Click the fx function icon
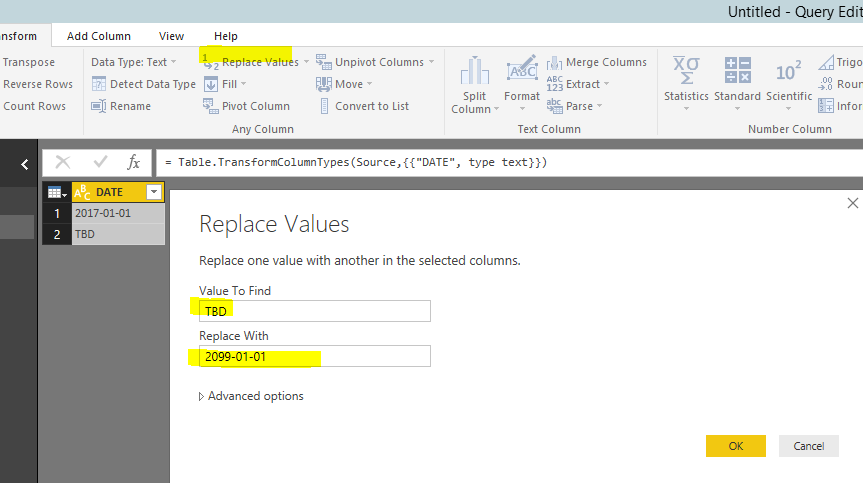 [x=133, y=162]
